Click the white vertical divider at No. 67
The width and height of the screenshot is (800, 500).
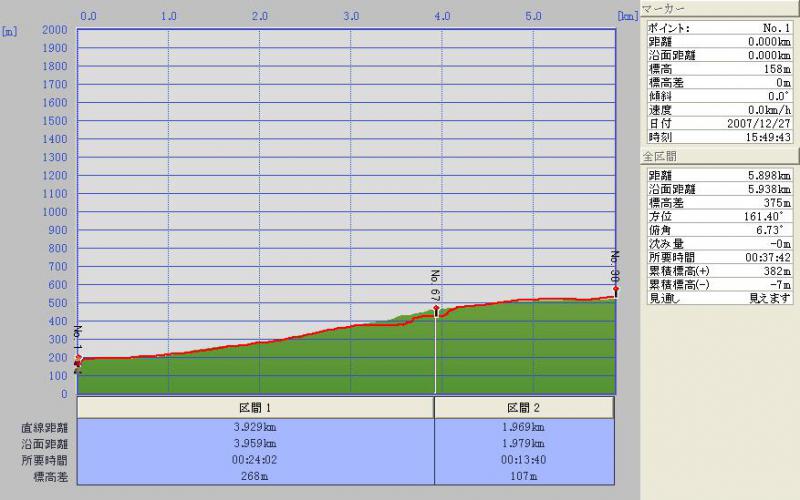point(436,360)
